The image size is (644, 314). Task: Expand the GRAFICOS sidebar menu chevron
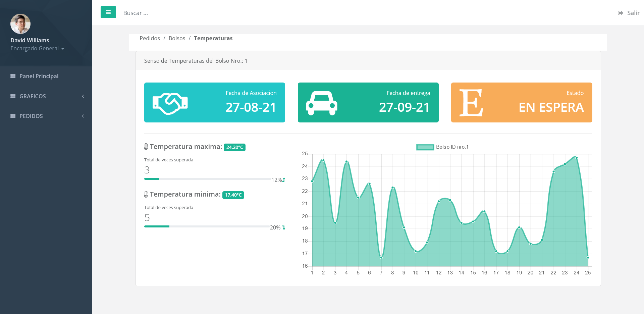coord(83,96)
